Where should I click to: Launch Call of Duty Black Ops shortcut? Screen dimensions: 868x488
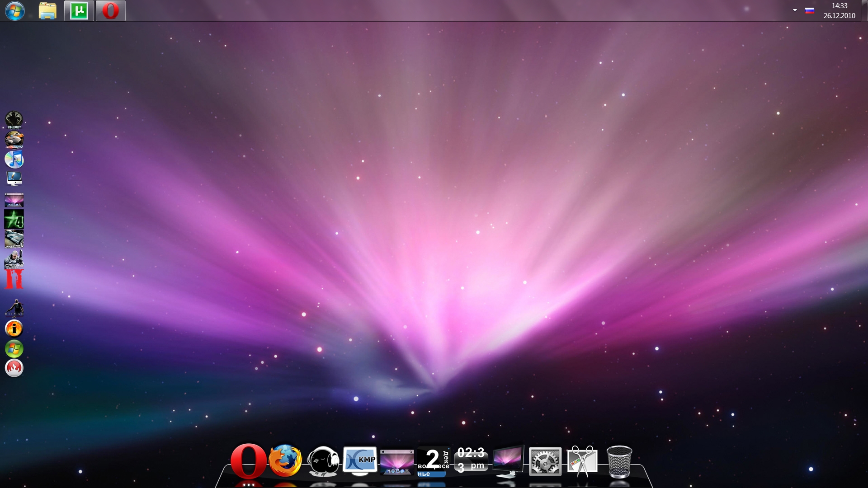tap(14, 120)
